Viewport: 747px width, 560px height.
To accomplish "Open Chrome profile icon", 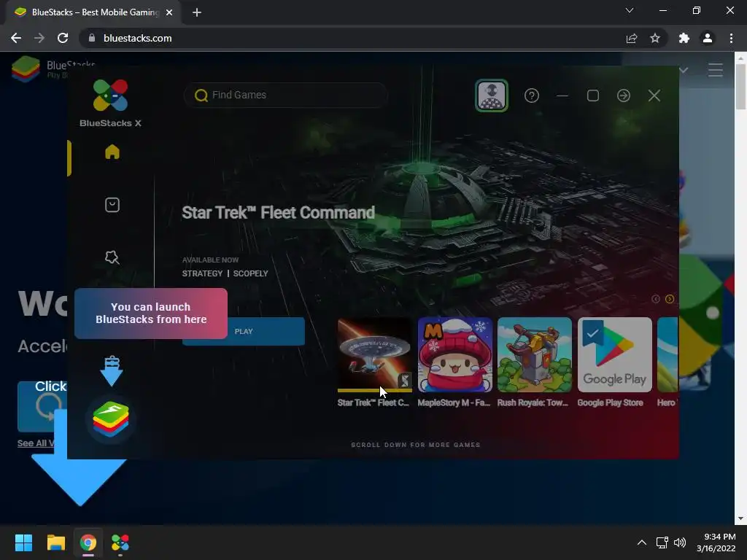I will [x=708, y=38].
